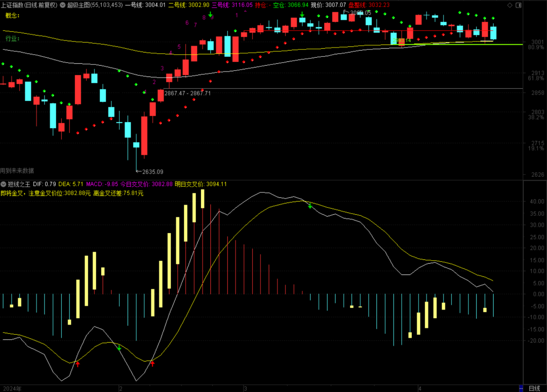Click the month 2 marker on time axis
Screen dimensions: 547x392
121,388
